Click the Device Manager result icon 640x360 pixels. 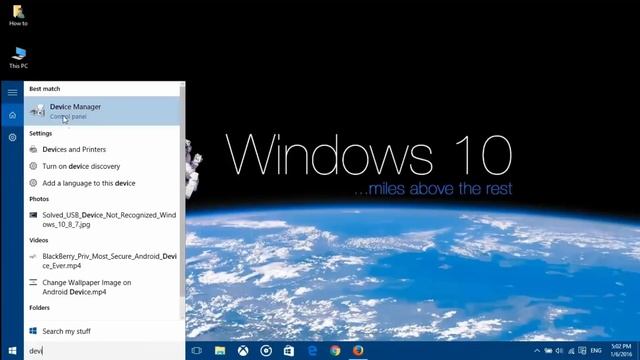click(38, 111)
